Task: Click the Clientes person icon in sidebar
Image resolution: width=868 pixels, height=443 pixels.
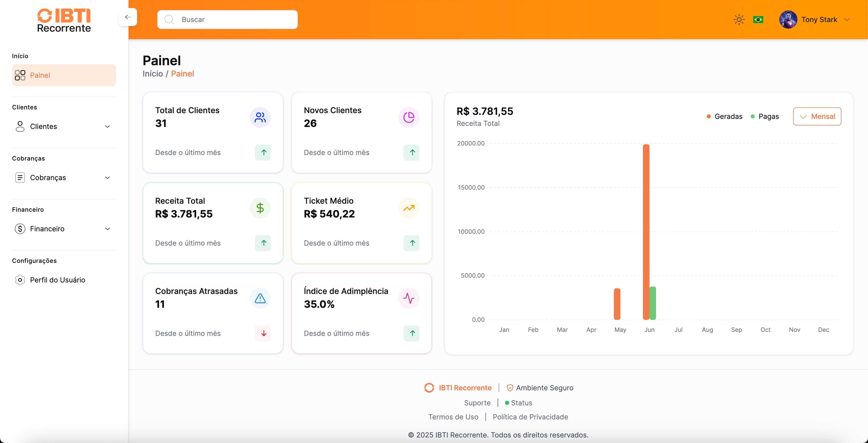Action: click(20, 127)
